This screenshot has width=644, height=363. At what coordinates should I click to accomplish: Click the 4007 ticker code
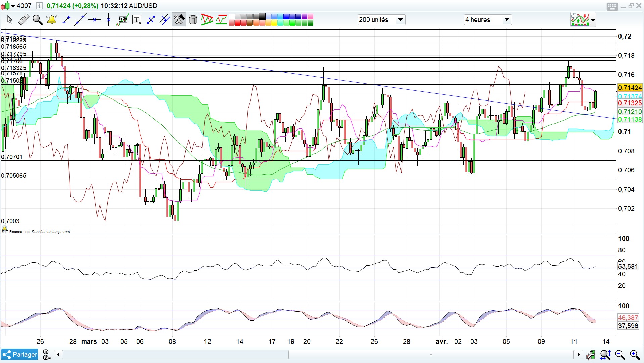pos(24,6)
